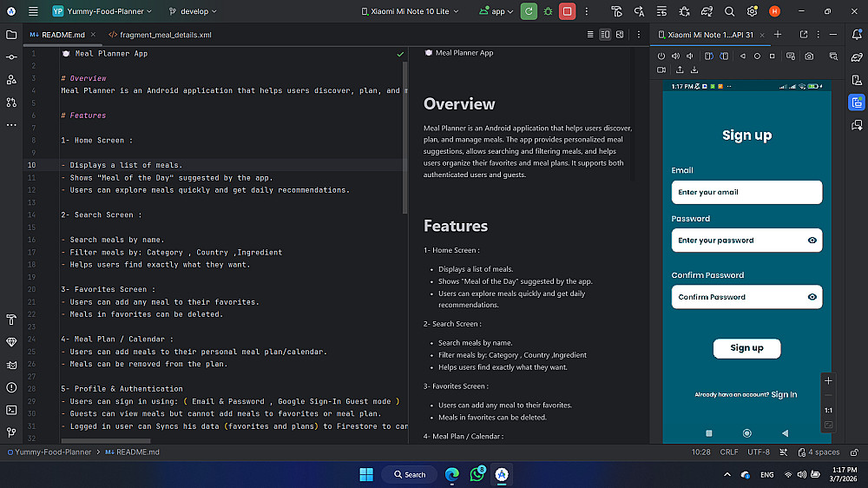The width and height of the screenshot is (868, 488).
Task: Click the Debug bug icon in toolbar
Action: click(548, 11)
